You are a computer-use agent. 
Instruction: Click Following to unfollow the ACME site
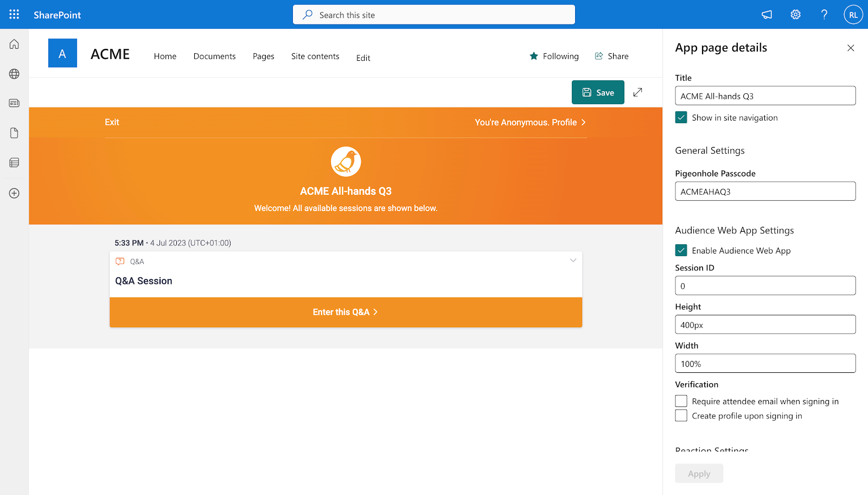tap(554, 56)
